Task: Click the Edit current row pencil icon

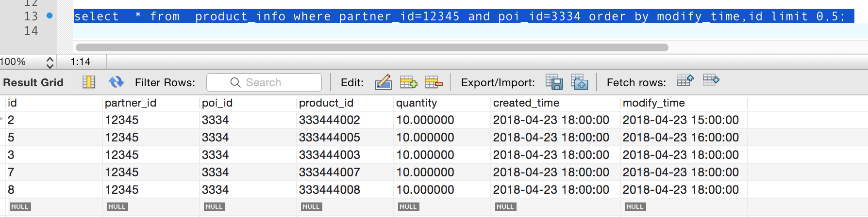Action: (x=383, y=82)
